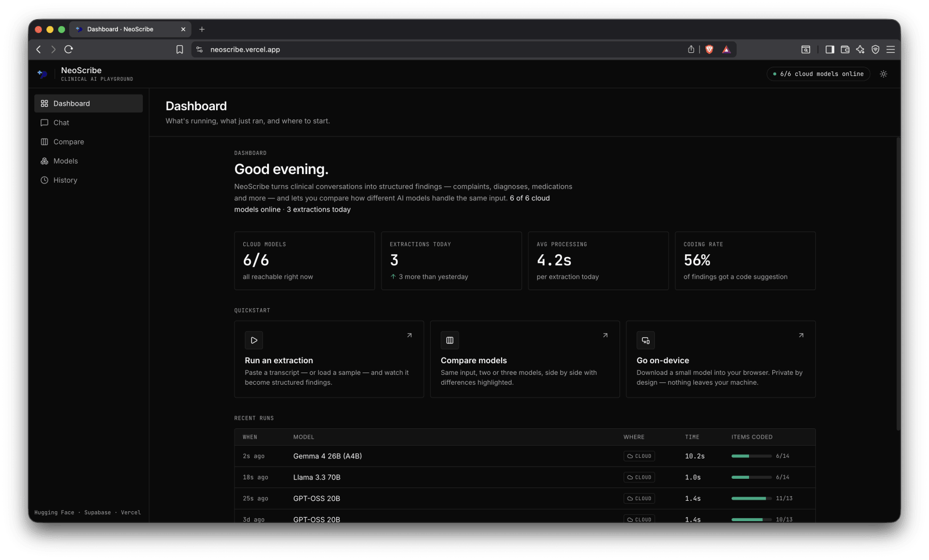The height and width of the screenshot is (560, 929).
Task: Click the columns icon on Compare models
Action: (450, 340)
